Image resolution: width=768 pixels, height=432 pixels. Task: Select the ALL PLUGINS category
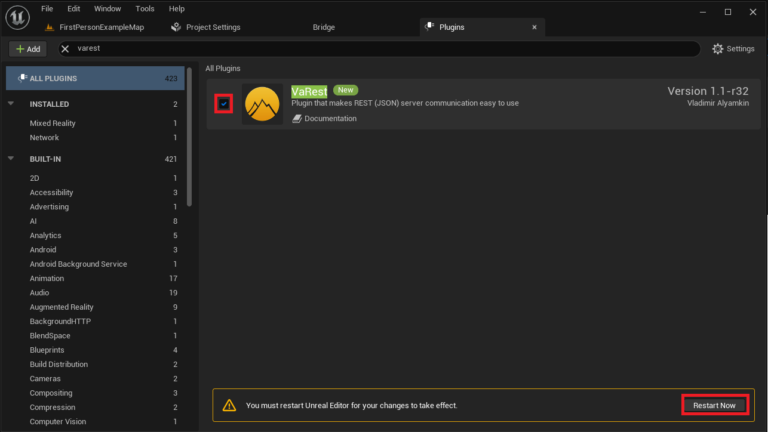pyautogui.click(x=95, y=78)
